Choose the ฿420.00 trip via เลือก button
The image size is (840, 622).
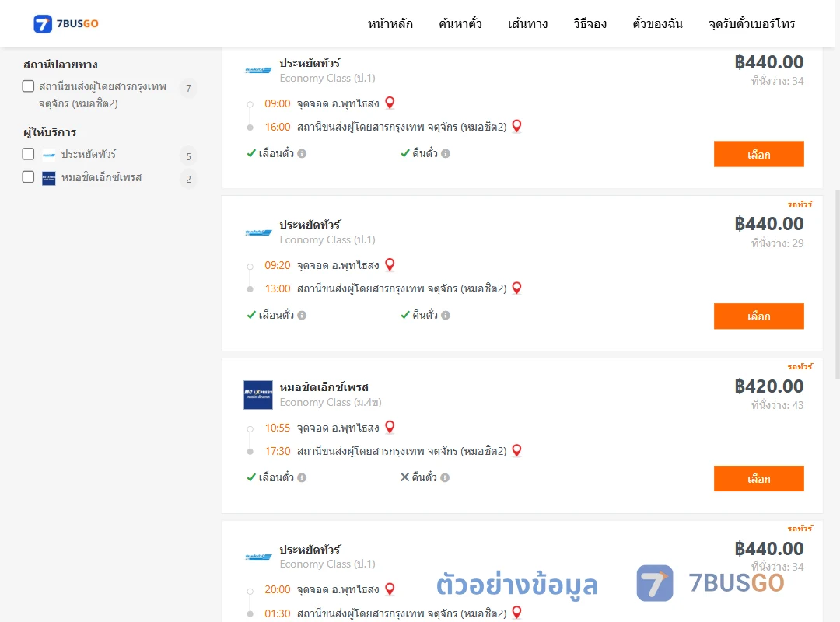[758, 478]
